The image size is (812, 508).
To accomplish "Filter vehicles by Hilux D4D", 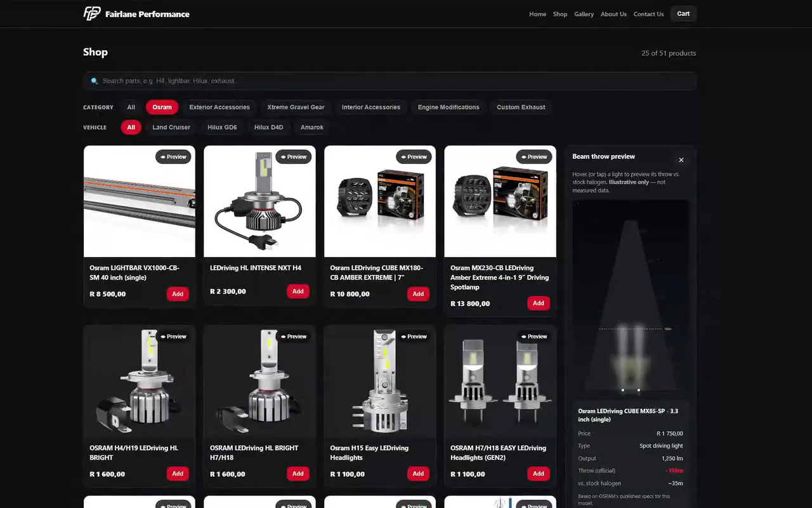I will (x=269, y=128).
